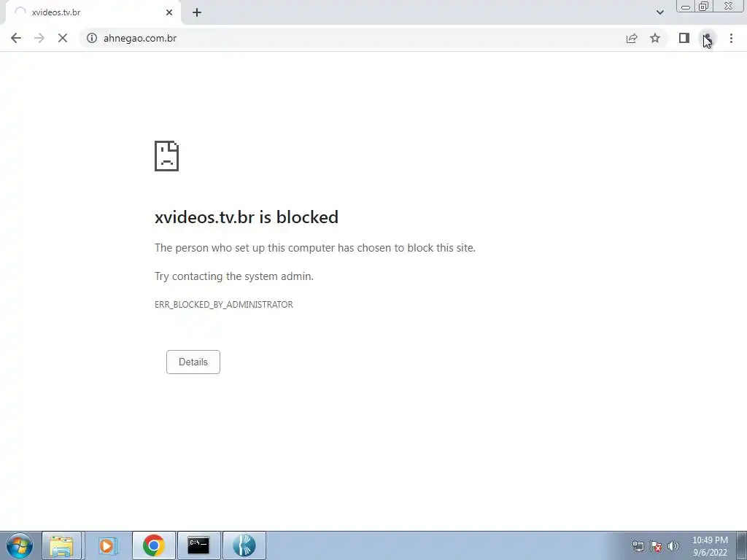Expand the tab search dropdown
This screenshot has height=560, width=747.
click(x=659, y=12)
